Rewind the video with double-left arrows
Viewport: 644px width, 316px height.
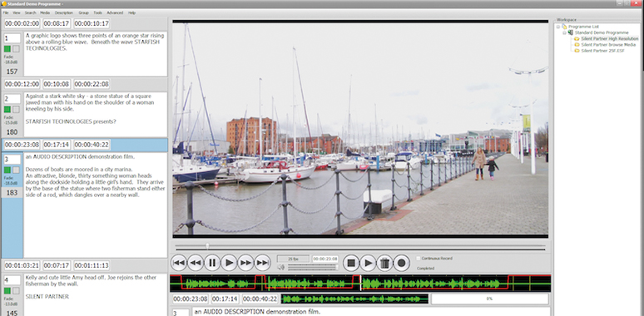point(196,263)
